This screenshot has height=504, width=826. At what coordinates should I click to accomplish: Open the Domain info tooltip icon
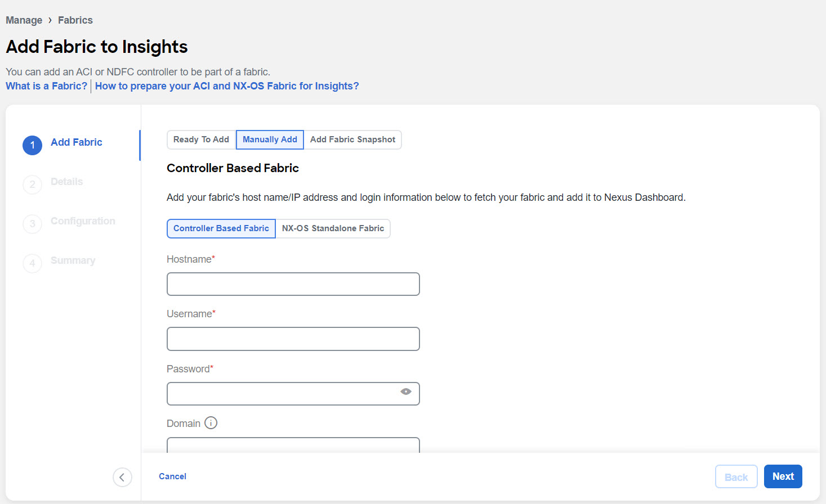(x=211, y=423)
